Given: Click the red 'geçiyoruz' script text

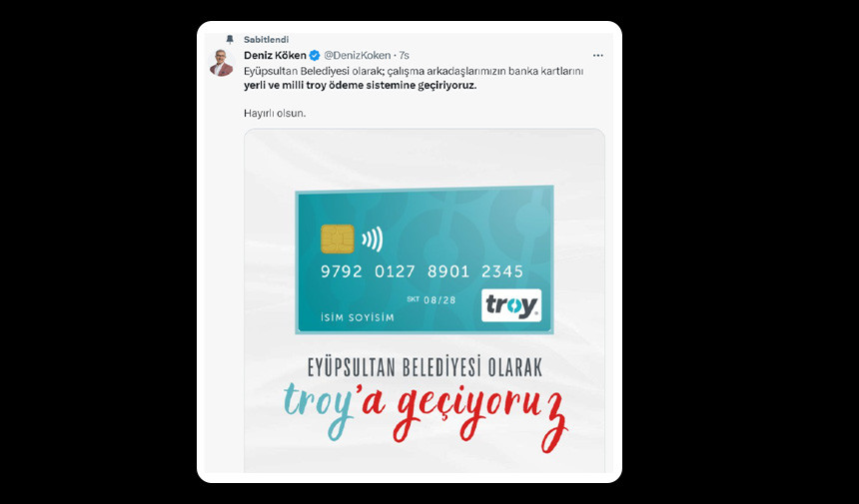Looking at the screenshot, I should tap(479, 416).
